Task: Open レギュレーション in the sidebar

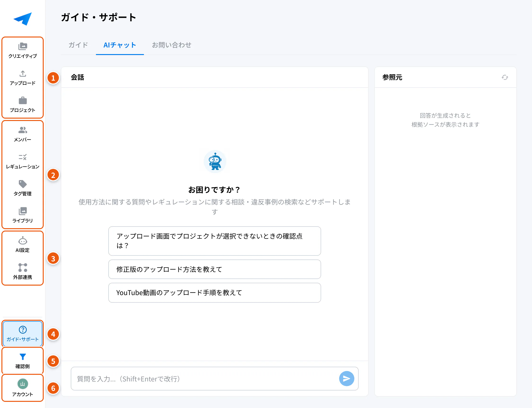Action: 23,162
